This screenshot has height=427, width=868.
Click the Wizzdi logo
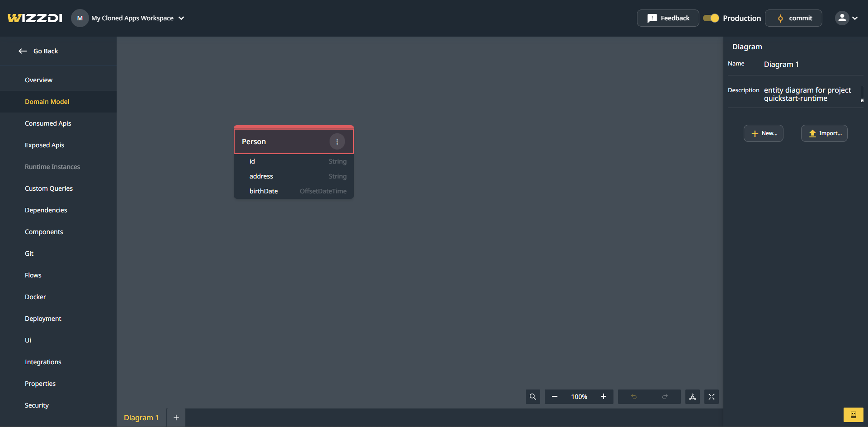tap(35, 18)
